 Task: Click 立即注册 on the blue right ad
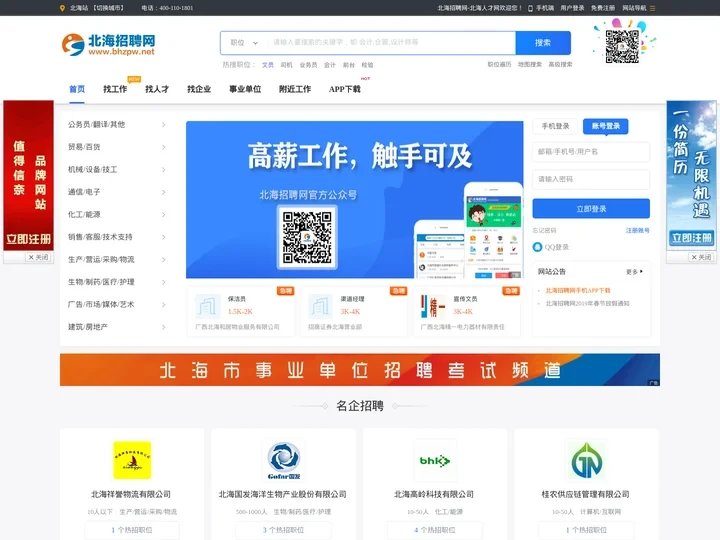tap(692, 238)
